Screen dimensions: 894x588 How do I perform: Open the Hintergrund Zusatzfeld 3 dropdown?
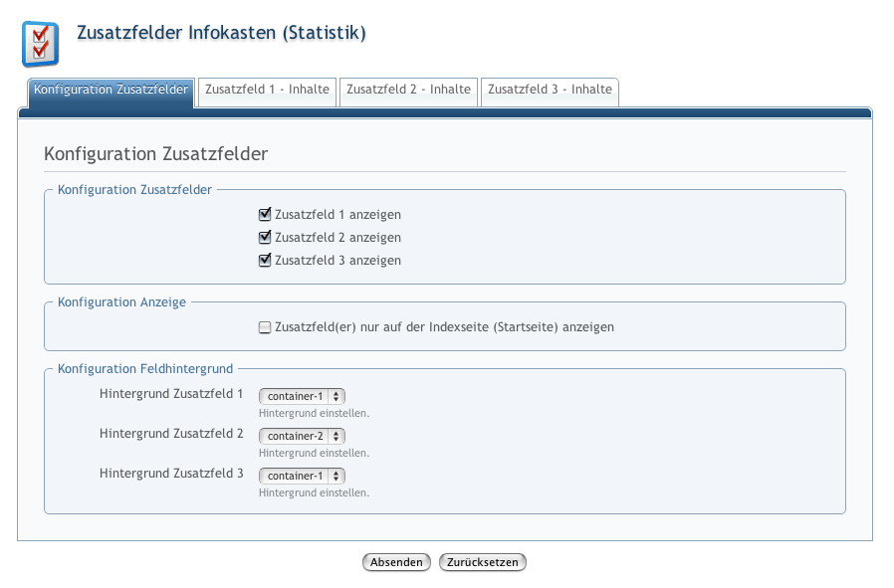pos(302,476)
